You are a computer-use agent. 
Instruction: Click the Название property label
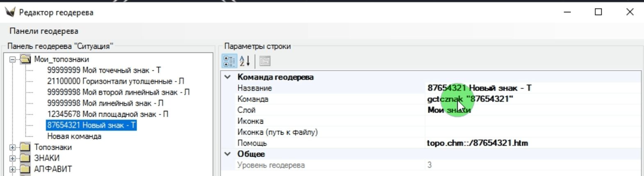click(x=254, y=88)
